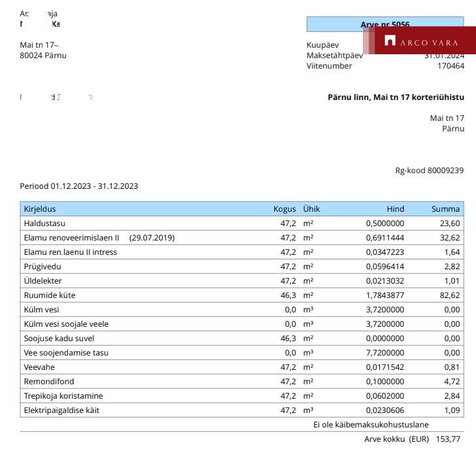This screenshot has width=476, height=449.
Task: Click the 'Periood 01.12.2023 - 31.12.2023' line
Action: (79, 186)
